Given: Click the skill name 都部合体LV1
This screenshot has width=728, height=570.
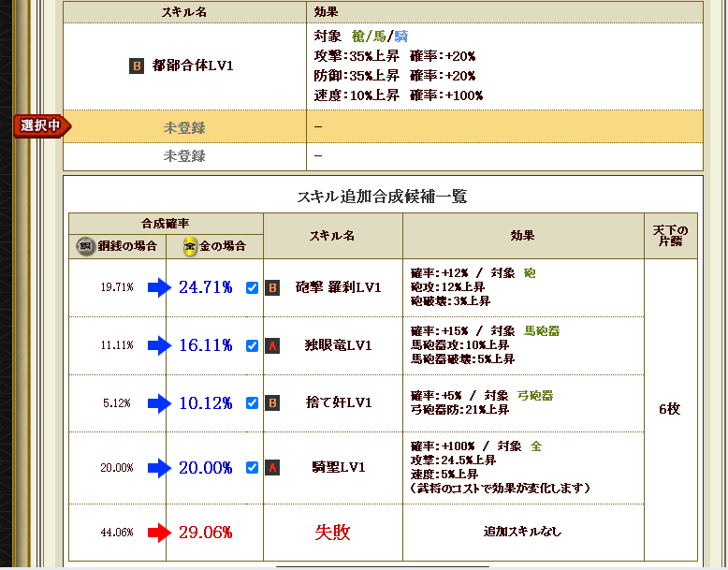Looking at the screenshot, I should [x=193, y=66].
